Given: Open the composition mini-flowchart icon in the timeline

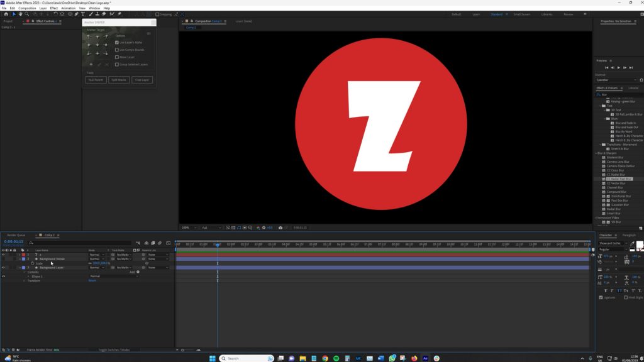Looking at the screenshot, I should [x=138, y=243].
